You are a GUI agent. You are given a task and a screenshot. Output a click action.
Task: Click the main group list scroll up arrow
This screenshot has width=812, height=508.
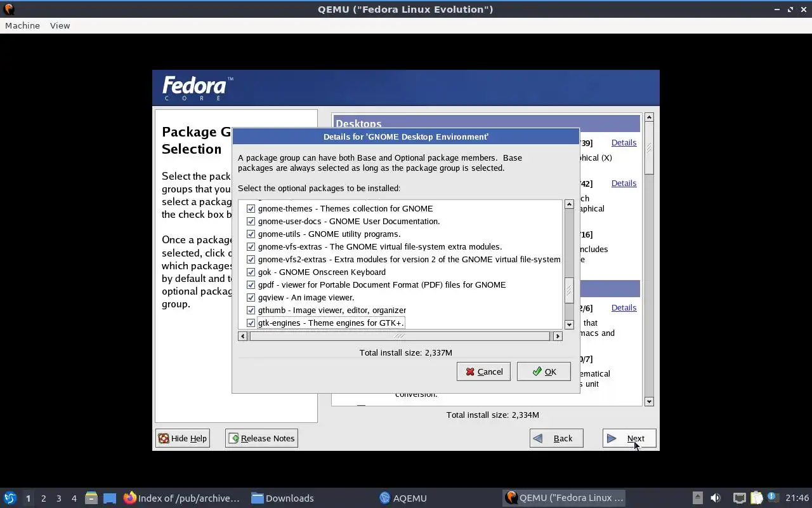pyautogui.click(x=649, y=117)
